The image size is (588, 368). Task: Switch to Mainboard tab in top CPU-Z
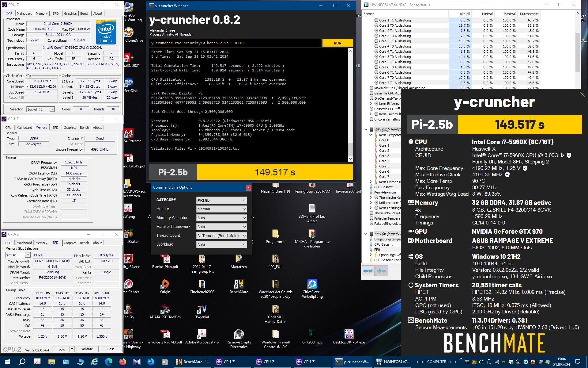(24, 13)
